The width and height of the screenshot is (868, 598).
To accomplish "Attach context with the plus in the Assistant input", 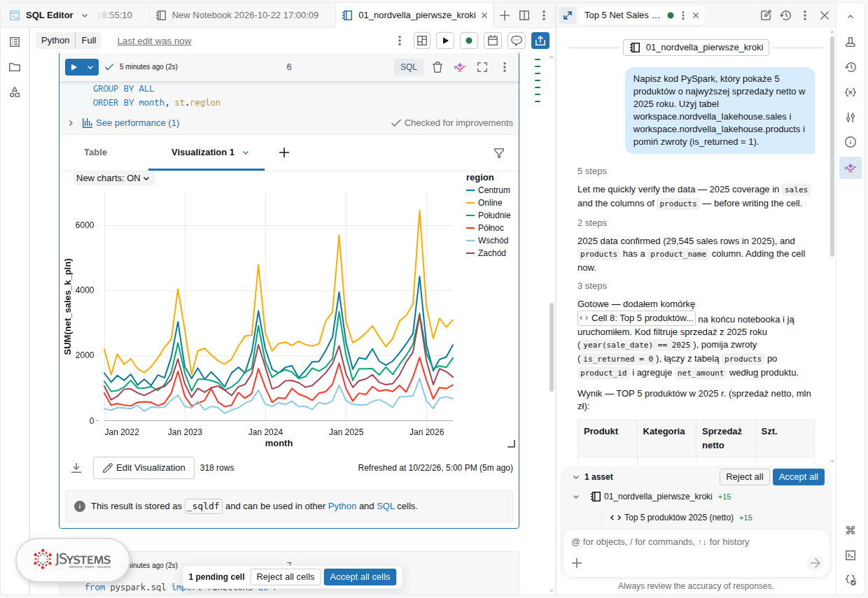I will (x=577, y=562).
